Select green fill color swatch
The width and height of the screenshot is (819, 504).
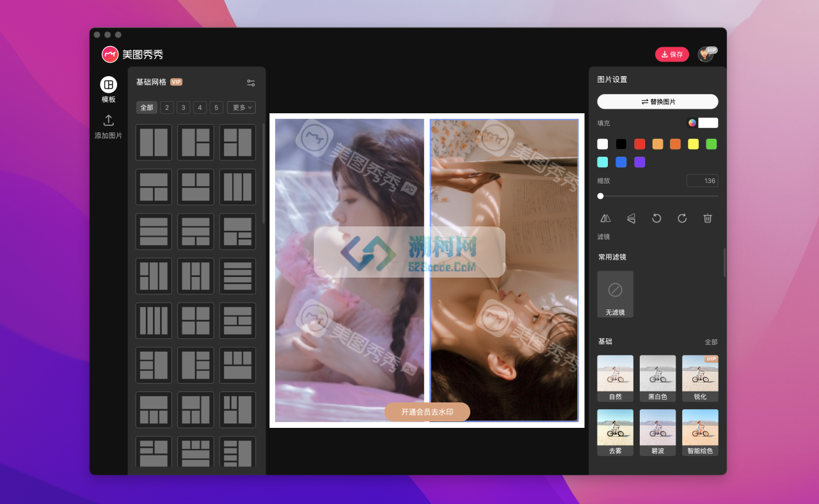pyautogui.click(x=712, y=144)
